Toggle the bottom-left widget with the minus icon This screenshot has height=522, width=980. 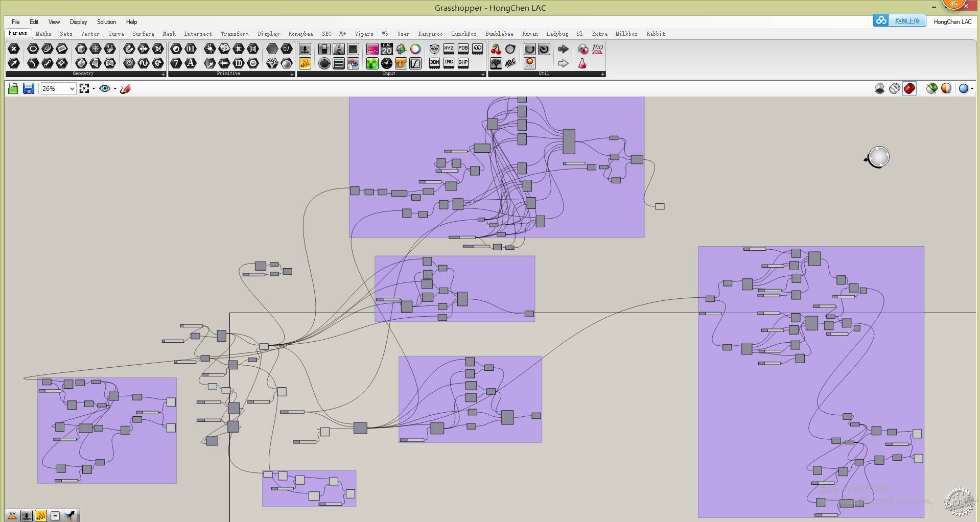(55, 516)
